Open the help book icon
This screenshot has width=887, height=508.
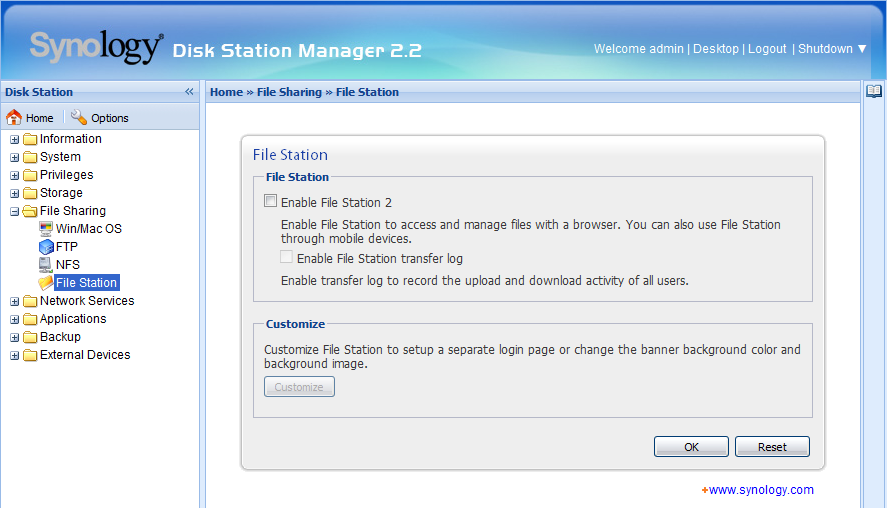[x=874, y=91]
